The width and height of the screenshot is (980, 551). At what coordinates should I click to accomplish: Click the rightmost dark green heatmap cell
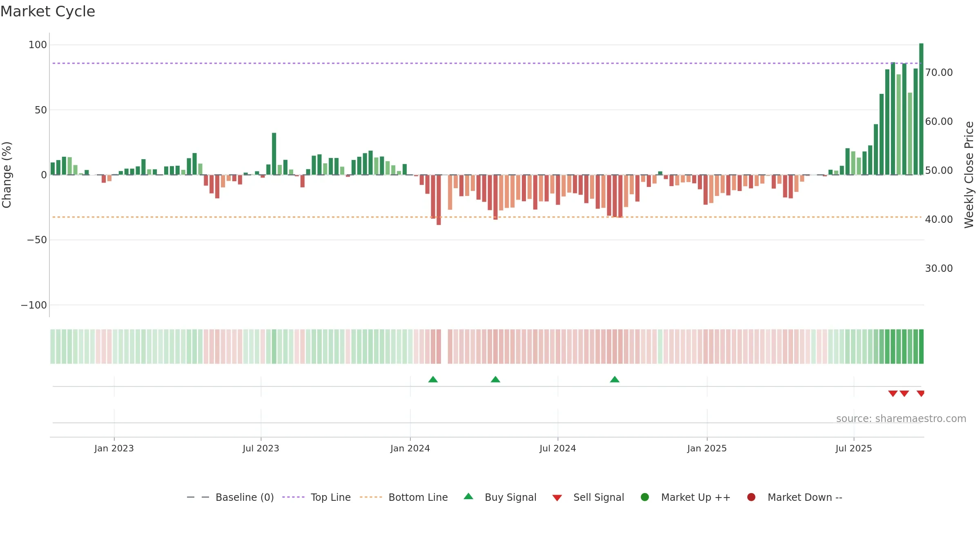tap(921, 347)
